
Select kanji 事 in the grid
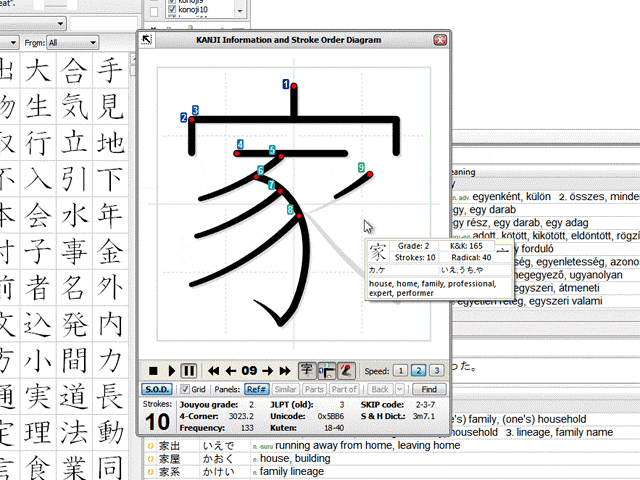click(74, 251)
